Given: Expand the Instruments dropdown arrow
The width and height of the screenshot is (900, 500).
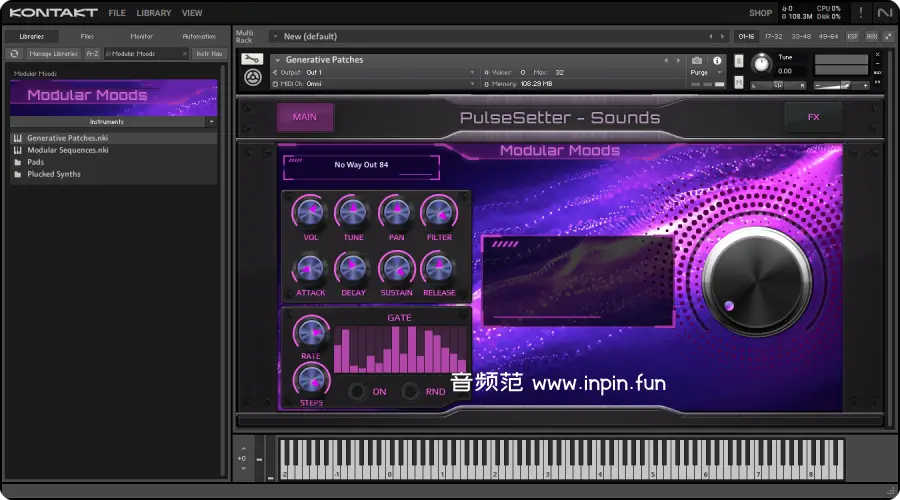Looking at the screenshot, I should click(x=211, y=122).
